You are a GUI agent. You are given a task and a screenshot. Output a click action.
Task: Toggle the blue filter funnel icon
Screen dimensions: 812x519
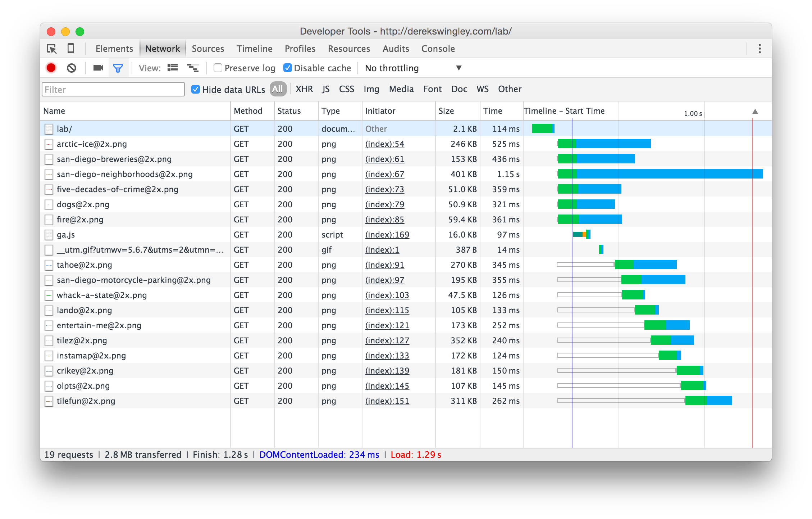coord(118,68)
